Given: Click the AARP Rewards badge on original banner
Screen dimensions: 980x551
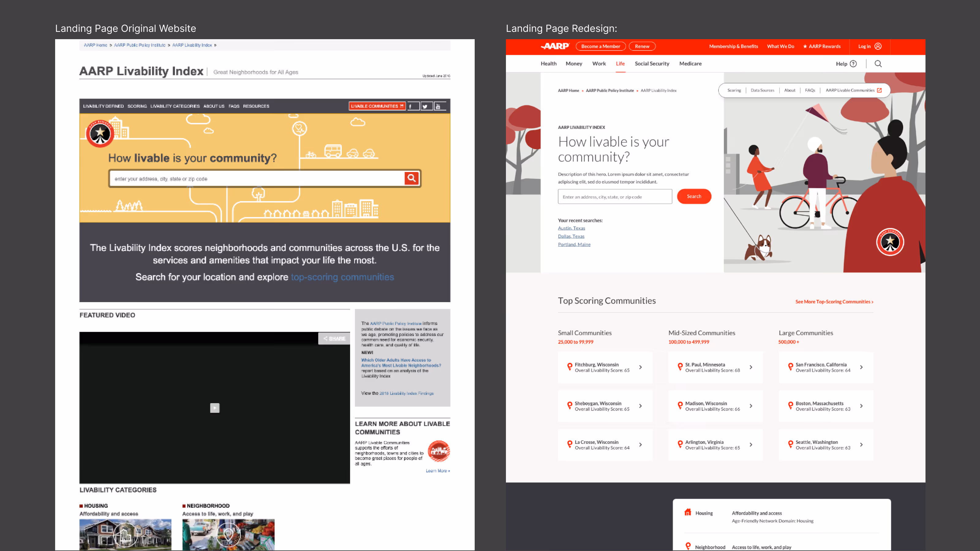Looking at the screenshot, I should tap(100, 133).
